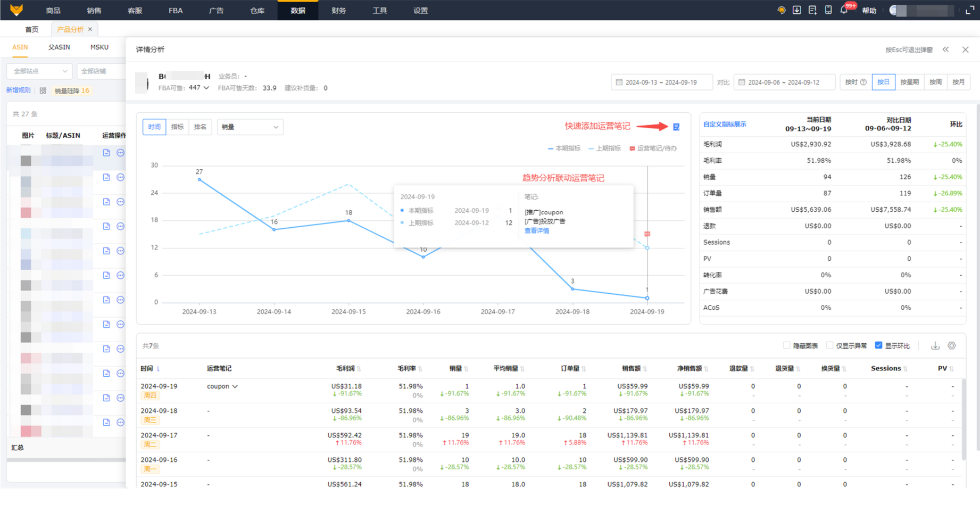Enable the 隐藏图表 checkbox
The height and width of the screenshot is (513, 980).
(x=786, y=345)
